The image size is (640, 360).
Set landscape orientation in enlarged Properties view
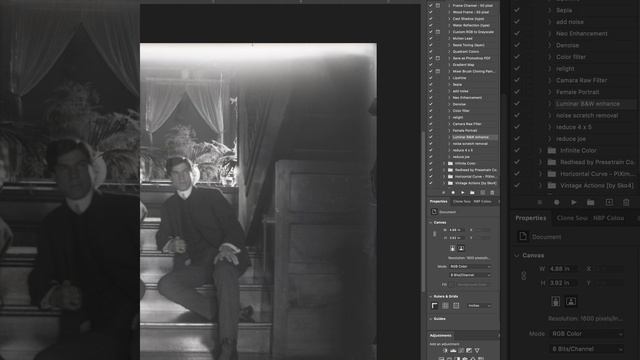[x=571, y=302]
